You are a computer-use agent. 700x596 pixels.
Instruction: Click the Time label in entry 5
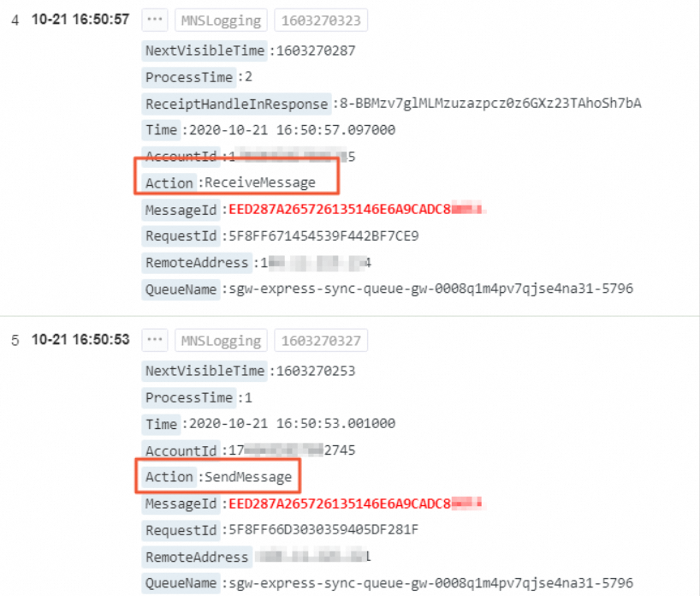pyautogui.click(x=161, y=424)
